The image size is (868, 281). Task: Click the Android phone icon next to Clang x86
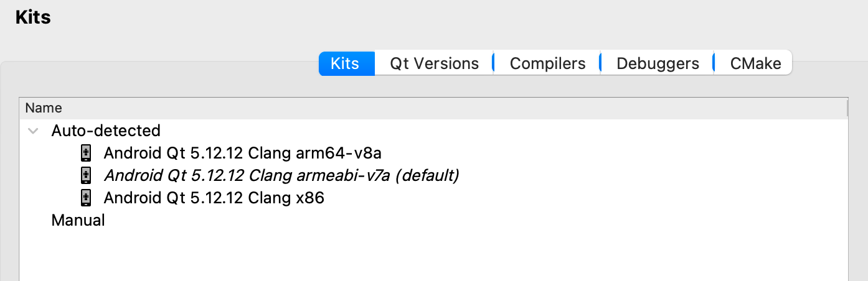(x=86, y=198)
